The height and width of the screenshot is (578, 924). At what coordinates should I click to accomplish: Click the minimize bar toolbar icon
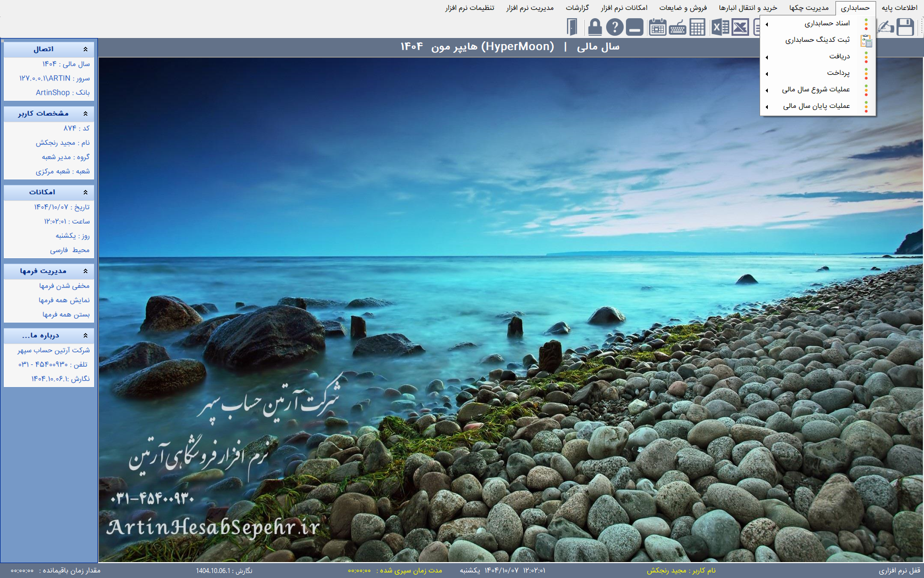point(635,27)
